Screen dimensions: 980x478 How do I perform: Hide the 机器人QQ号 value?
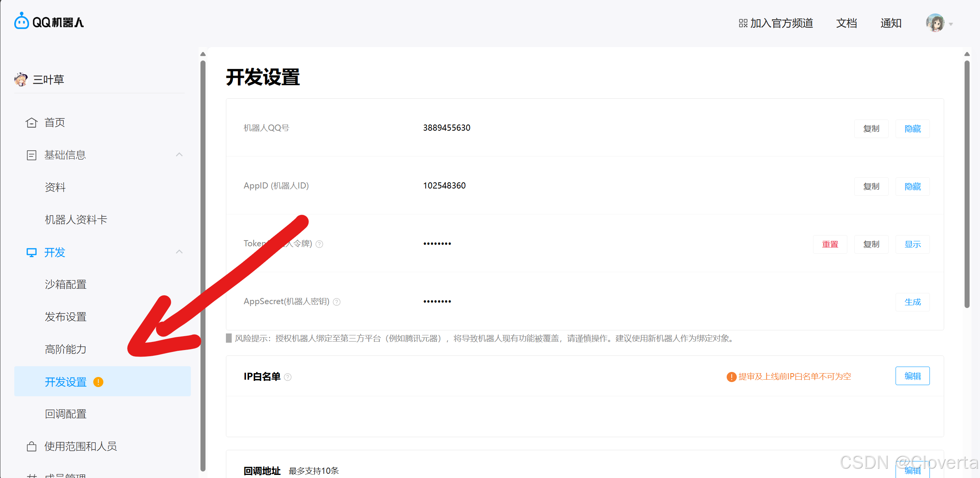(x=912, y=129)
